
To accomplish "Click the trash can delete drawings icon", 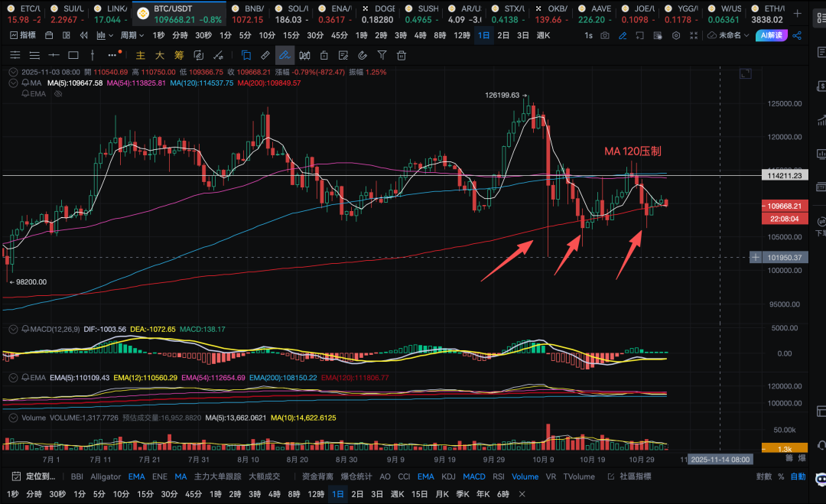I will (x=401, y=55).
